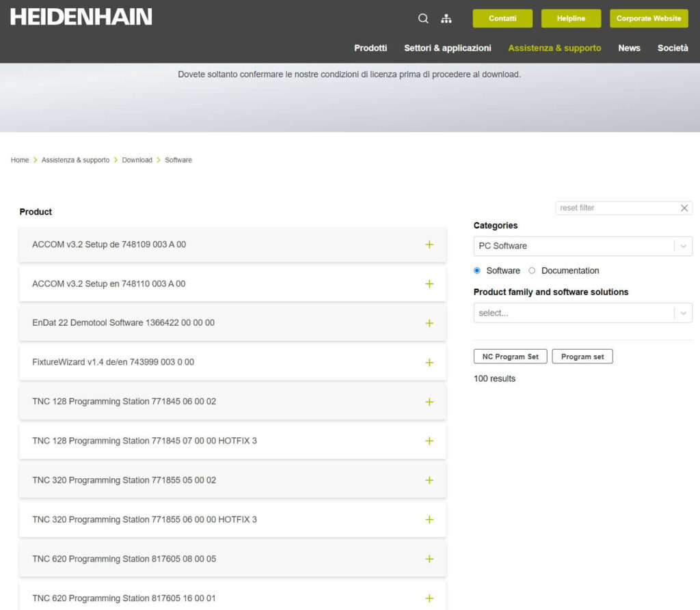Image resolution: width=700 pixels, height=610 pixels.
Task: Click the Helpline button
Action: point(571,18)
